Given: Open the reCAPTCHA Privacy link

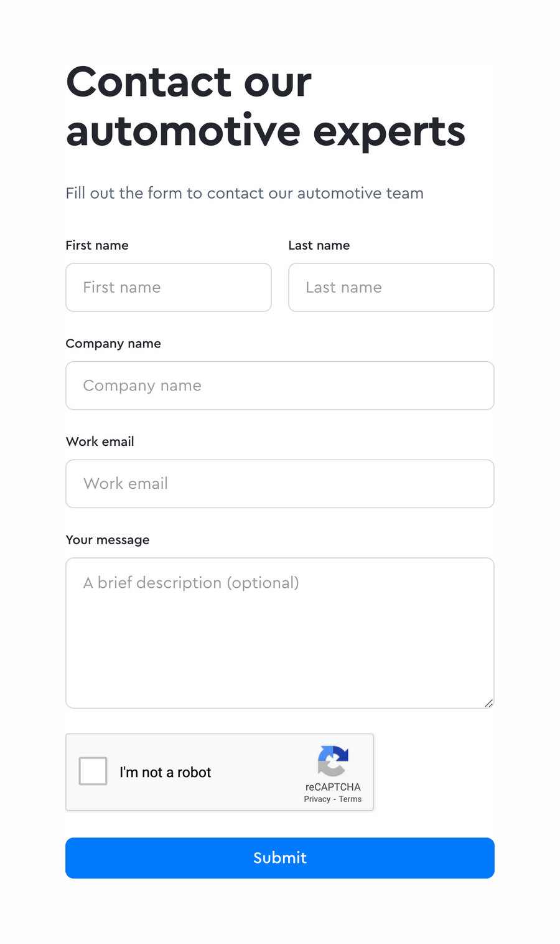Looking at the screenshot, I should click(x=317, y=799).
